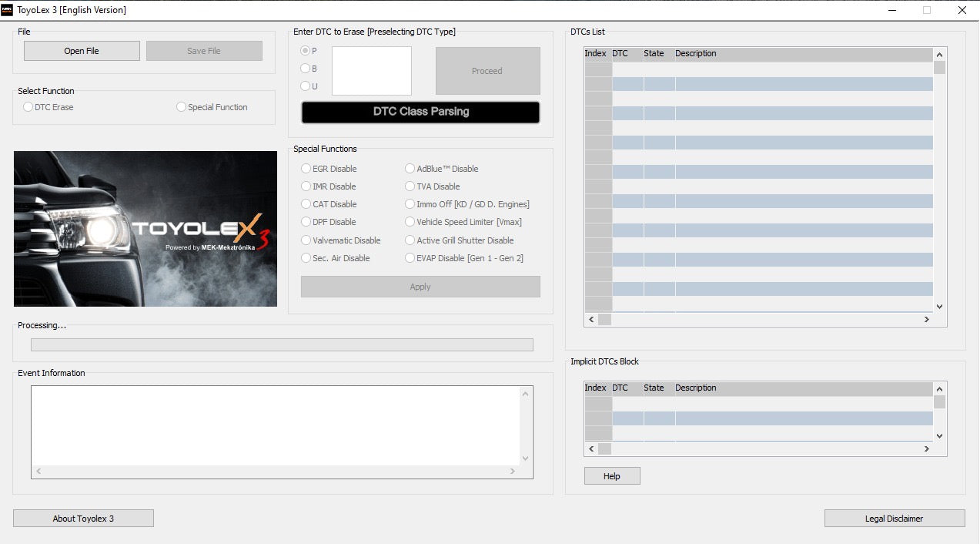
Task: Choose the P DTC type radio button
Action: 309,51
